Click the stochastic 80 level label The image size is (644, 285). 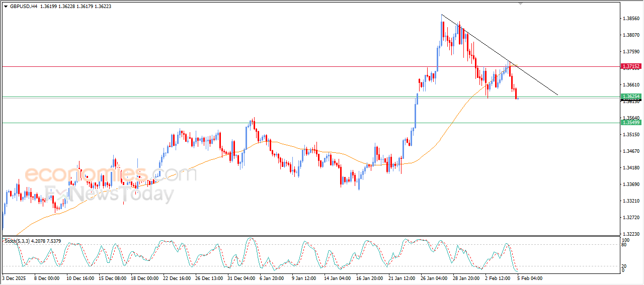coord(624,245)
